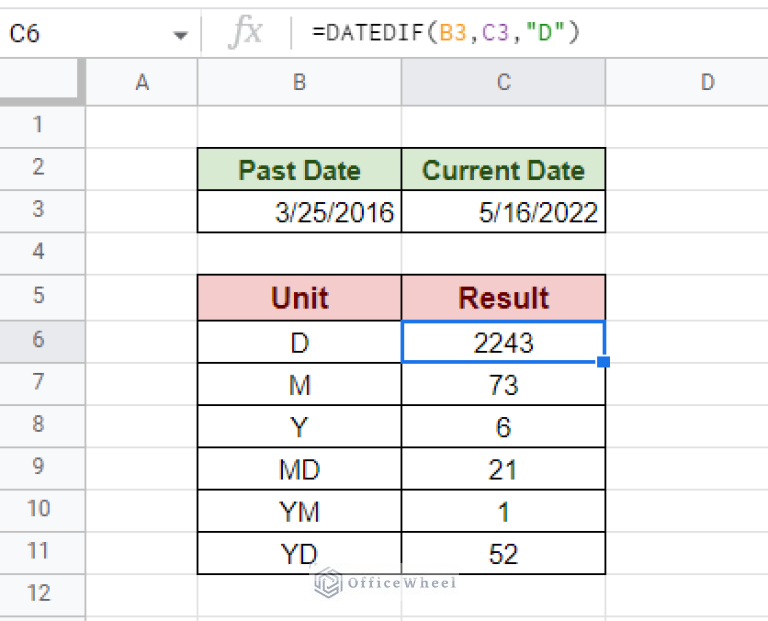Click the fill handle on cell C6
The height and width of the screenshot is (621, 768).
pos(604,362)
